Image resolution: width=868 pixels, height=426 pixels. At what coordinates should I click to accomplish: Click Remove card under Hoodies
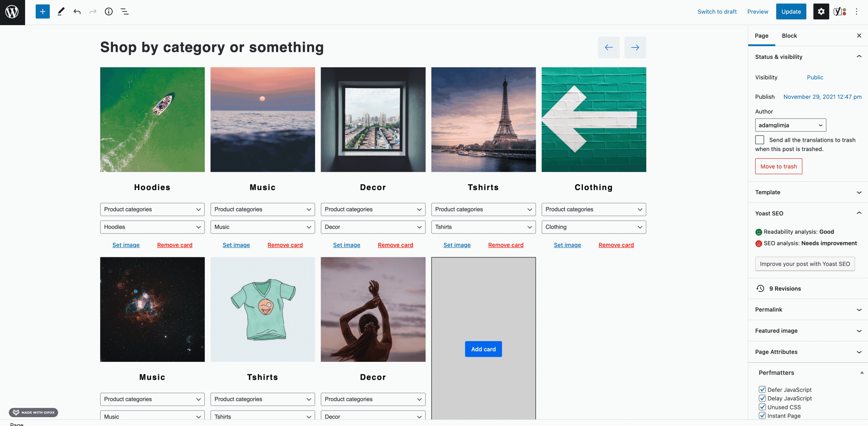click(175, 245)
